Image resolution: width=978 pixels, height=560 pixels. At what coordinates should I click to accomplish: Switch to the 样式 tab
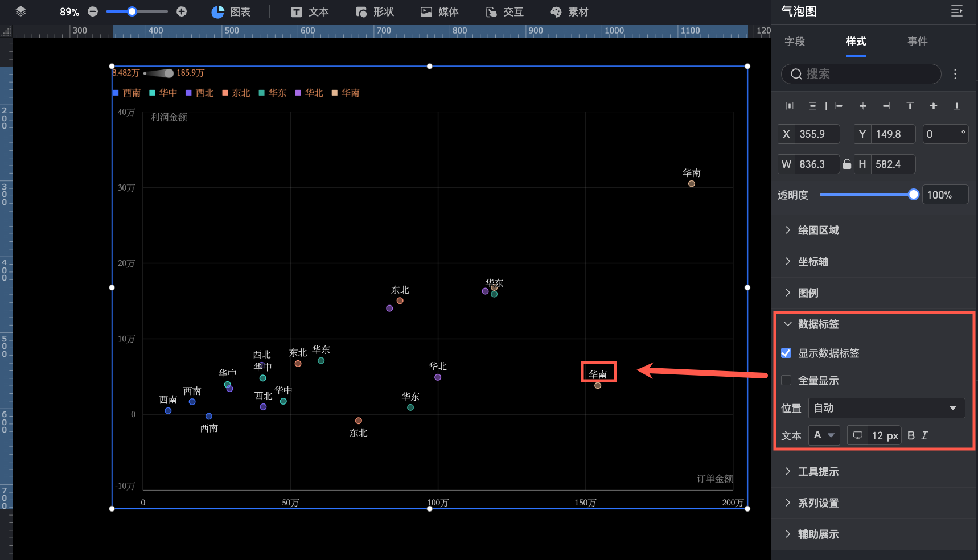[856, 42]
